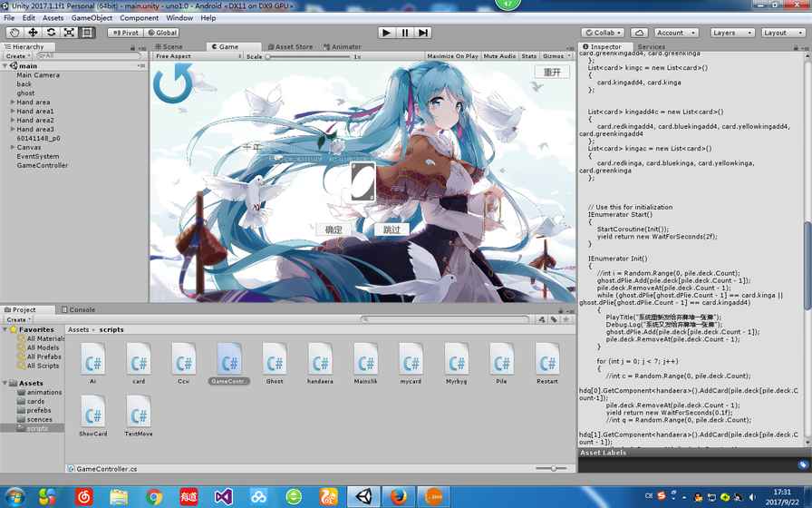
Task: Select the Myrbyg script file icon
Action: (x=456, y=358)
